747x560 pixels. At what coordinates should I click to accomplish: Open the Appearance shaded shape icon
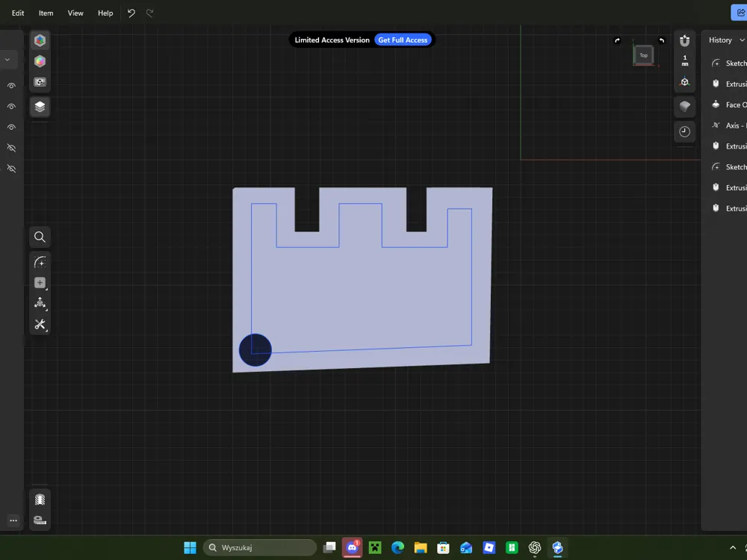click(x=684, y=106)
